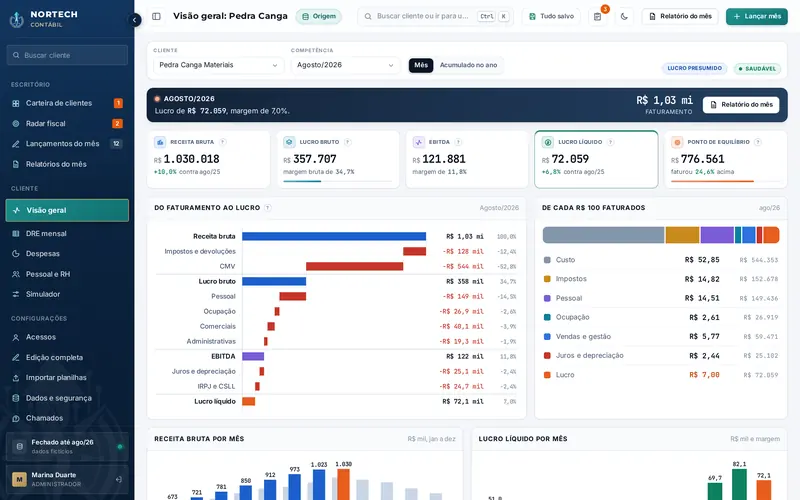Select the Lucro líquido KPI card
This screenshot has width=800, height=500.
coord(596,159)
